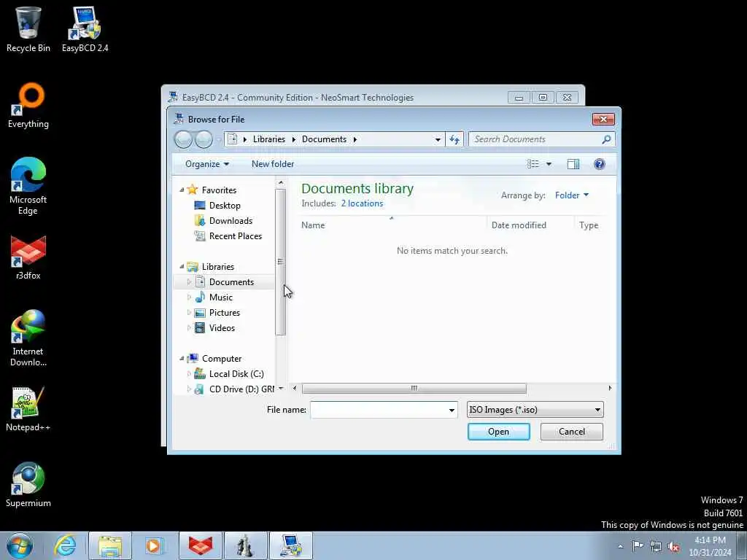Select the Microsoft Edge desktop icon
Image resolution: width=747 pixels, height=560 pixels.
28,186
